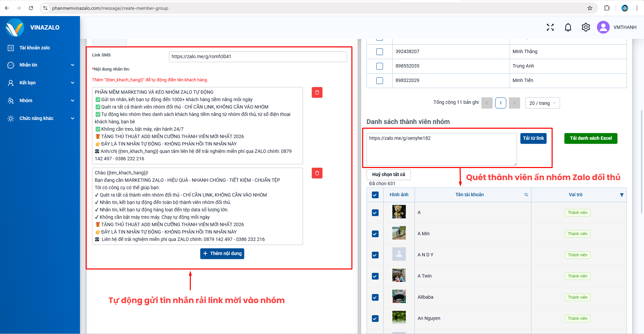Bookmark this page with star icon
Viewport: 644px width, 334px height.
590,8
